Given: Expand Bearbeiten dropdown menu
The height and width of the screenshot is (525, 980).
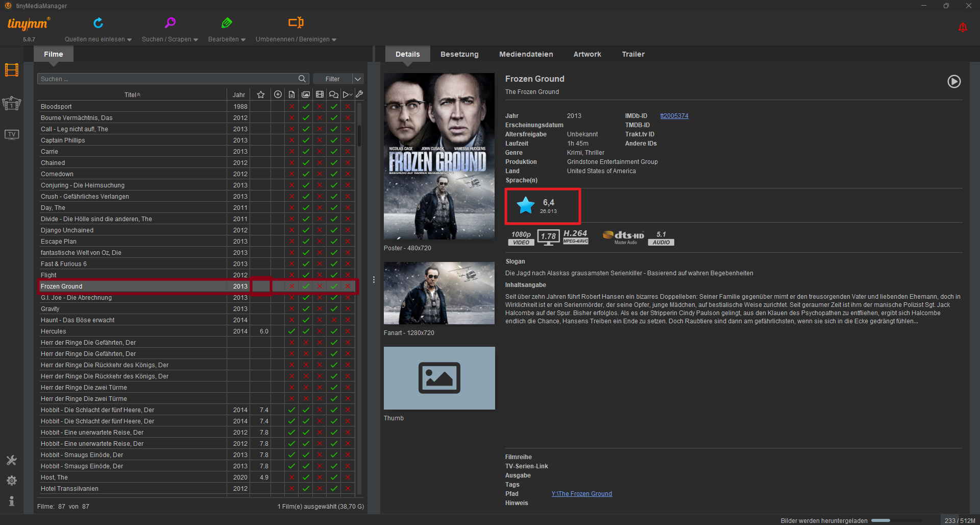Looking at the screenshot, I should (x=243, y=40).
